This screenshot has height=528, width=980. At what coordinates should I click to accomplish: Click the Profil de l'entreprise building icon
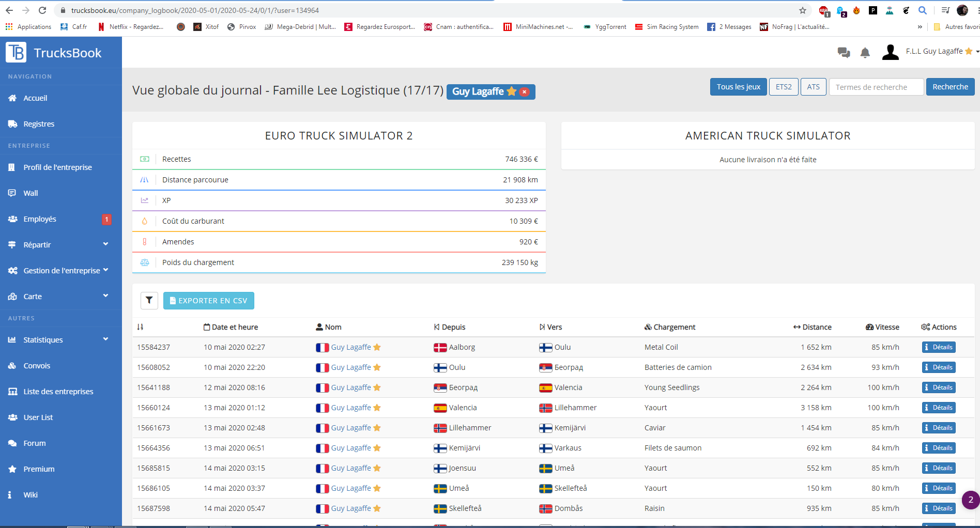[12, 167]
